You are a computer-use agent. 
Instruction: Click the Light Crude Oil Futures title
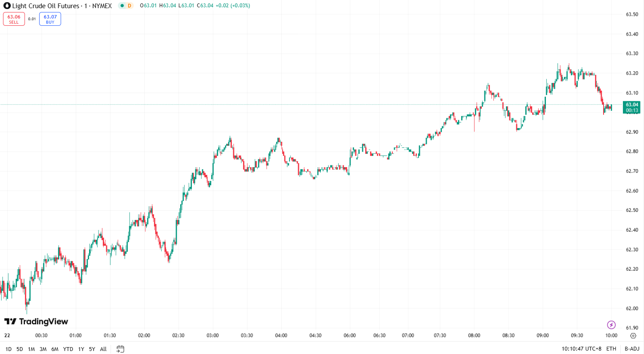46,6
